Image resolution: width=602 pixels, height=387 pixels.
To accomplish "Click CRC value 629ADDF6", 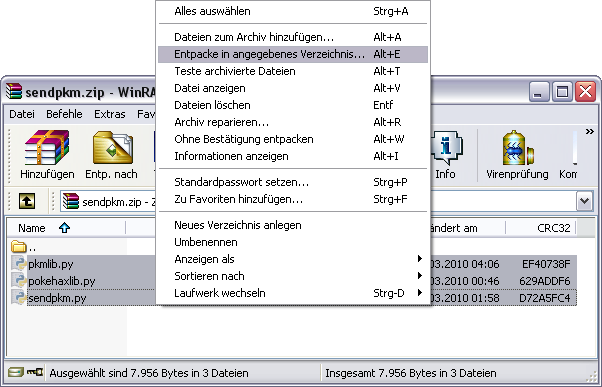I will pyautogui.click(x=545, y=281).
